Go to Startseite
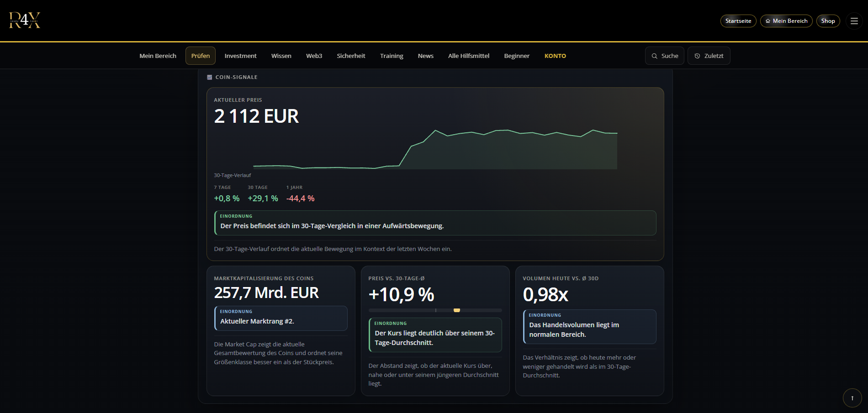This screenshot has width=868, height=413. point(738,21)
